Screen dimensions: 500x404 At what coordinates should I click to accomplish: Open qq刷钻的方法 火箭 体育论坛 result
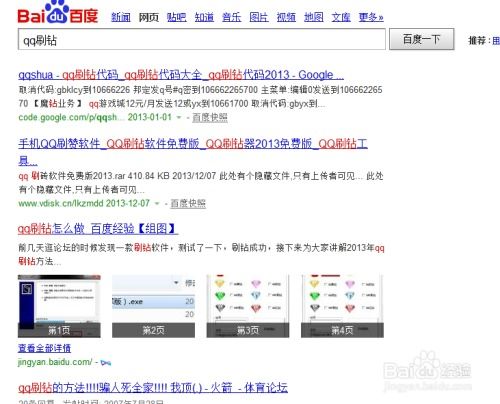pyautogui.click(x=153, y=387)
